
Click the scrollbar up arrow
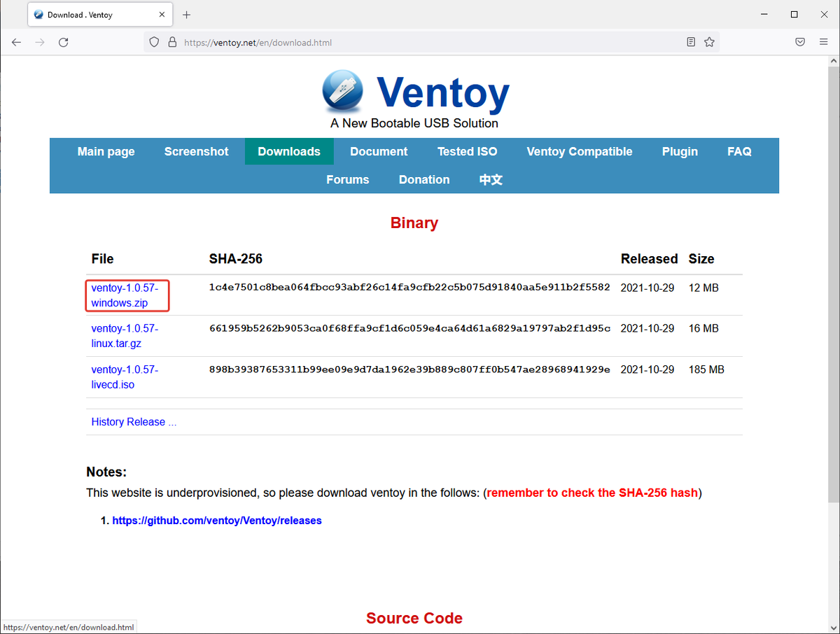point(833,62)
